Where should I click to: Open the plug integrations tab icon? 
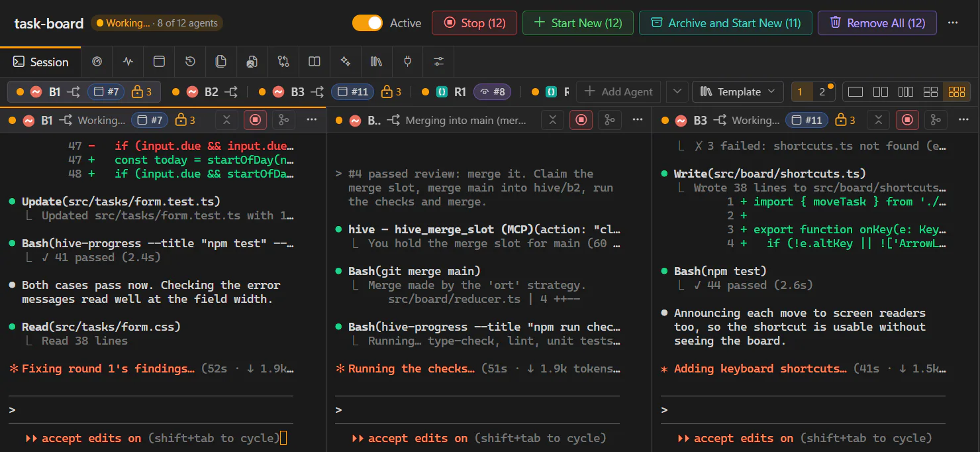[x=408, y=62]
